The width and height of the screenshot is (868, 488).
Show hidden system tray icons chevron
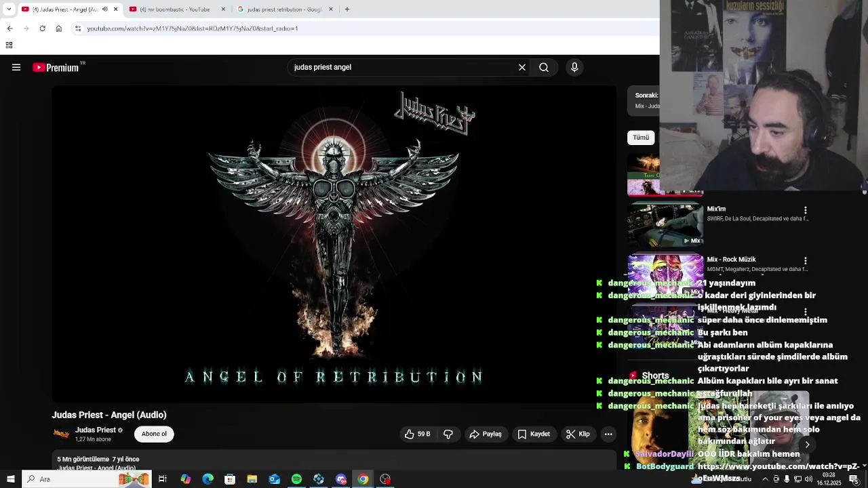[766, 479]
